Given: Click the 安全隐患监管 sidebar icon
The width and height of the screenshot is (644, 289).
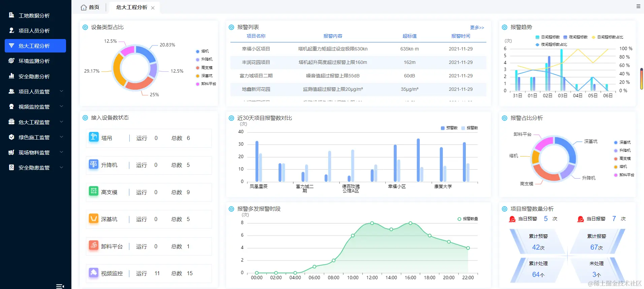Looking at the screenshot, I should [11, 167].
